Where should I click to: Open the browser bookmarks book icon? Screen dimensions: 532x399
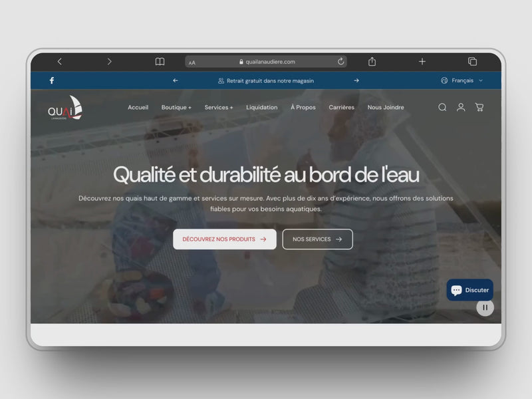[x=160, y=62]
